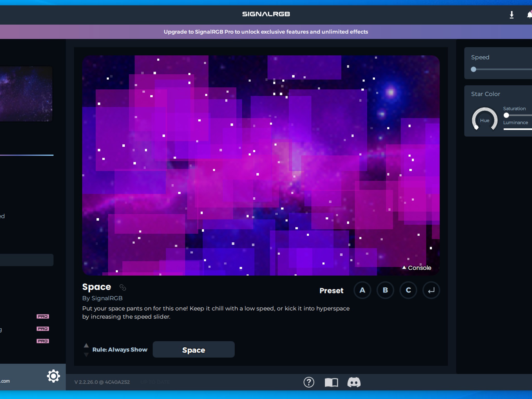
Task: Click the Speed label
Action: [x=480, y=57]
